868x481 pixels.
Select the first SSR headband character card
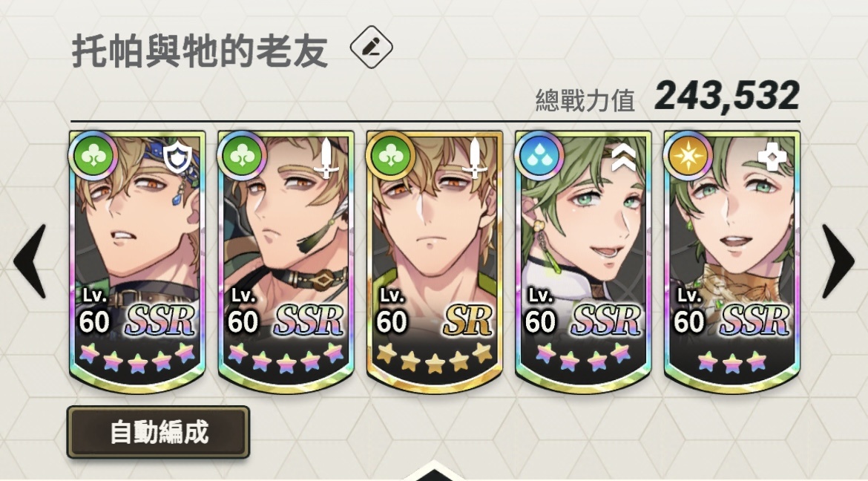point(137,261)
